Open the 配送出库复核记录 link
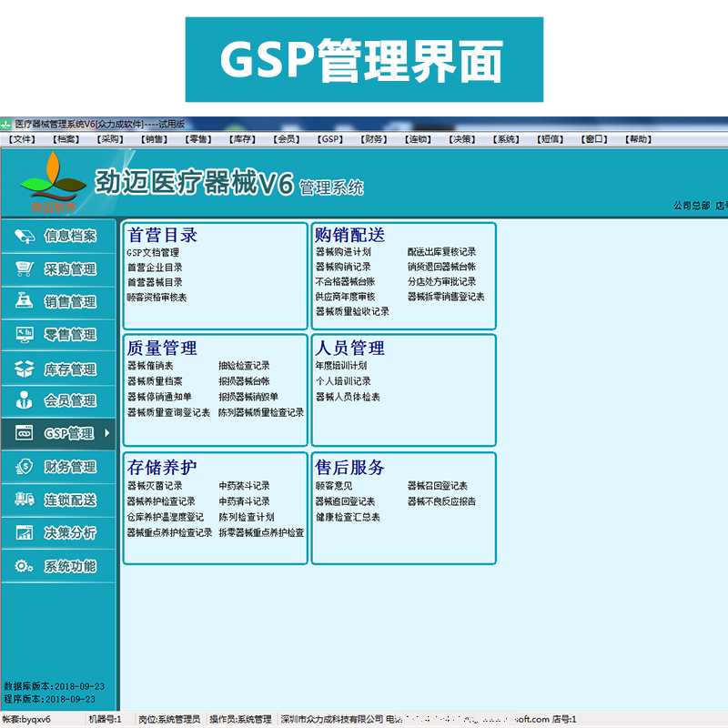Screen dimensions: 728x728 [441, 252]
